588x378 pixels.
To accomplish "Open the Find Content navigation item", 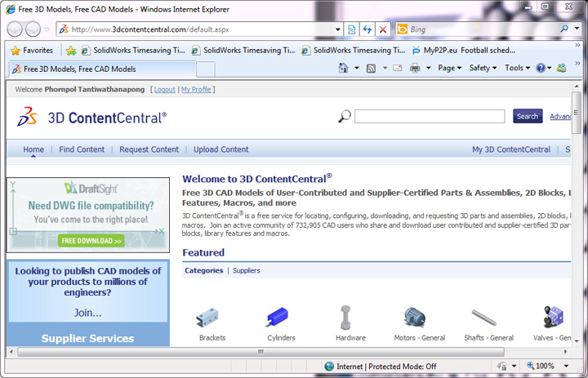I will click(82, 149).
